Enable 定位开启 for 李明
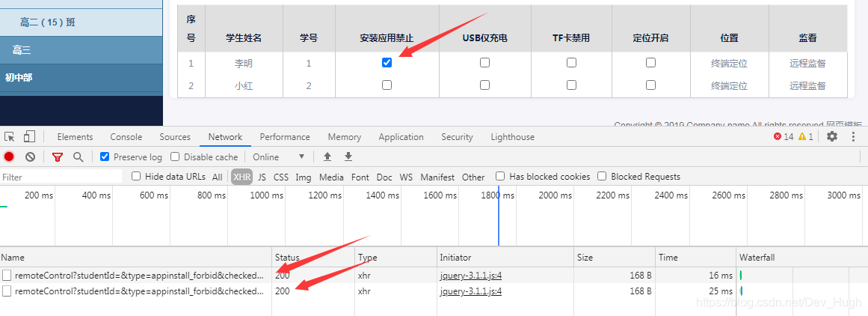 pyautogui.click(x=651, y=63)
